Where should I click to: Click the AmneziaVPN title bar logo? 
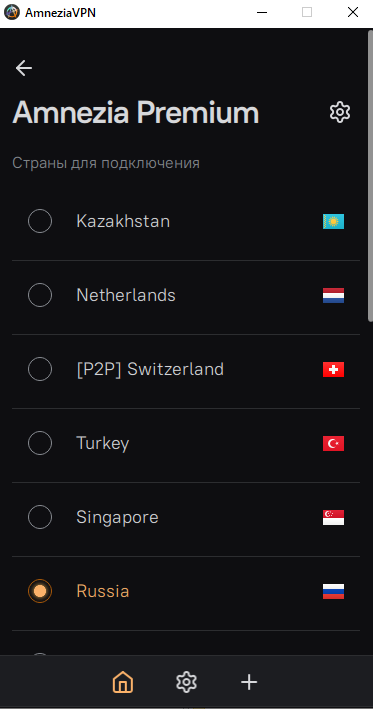tap(12, 12)
